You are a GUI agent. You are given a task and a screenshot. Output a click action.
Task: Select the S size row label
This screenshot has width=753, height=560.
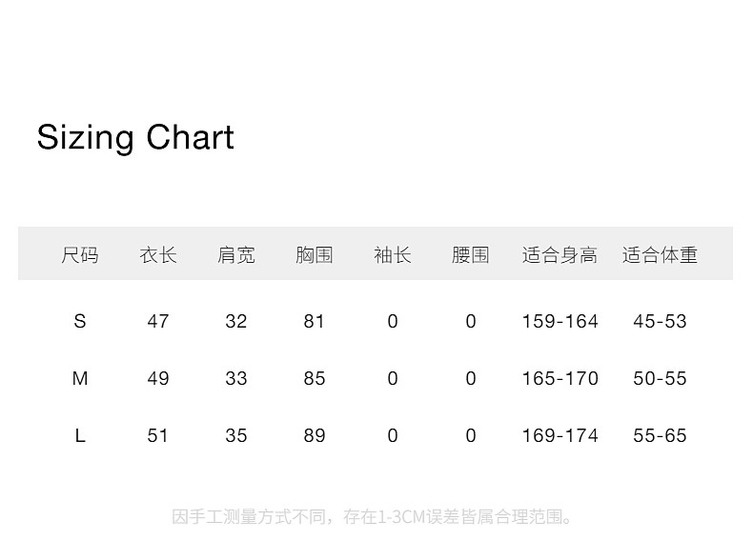pos(80,321)
